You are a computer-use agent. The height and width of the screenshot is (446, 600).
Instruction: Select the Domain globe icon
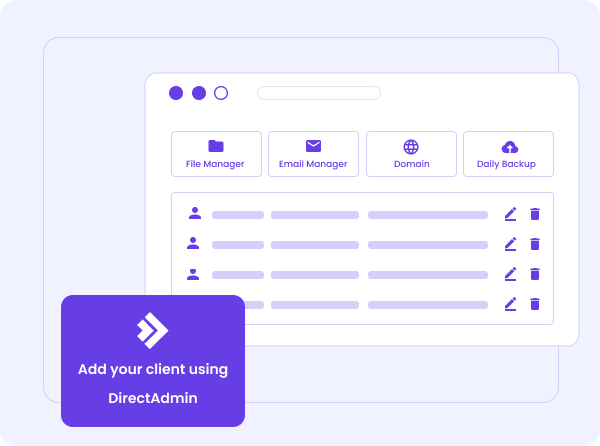pyautogui.click(x=411, y=146)
